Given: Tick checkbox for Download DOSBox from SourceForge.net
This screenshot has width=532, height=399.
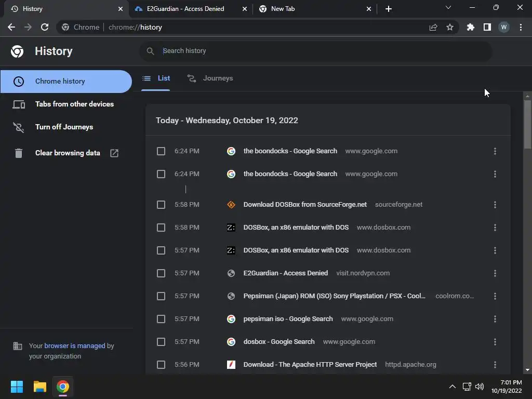Looking at the screenshot, I should 161,205.
